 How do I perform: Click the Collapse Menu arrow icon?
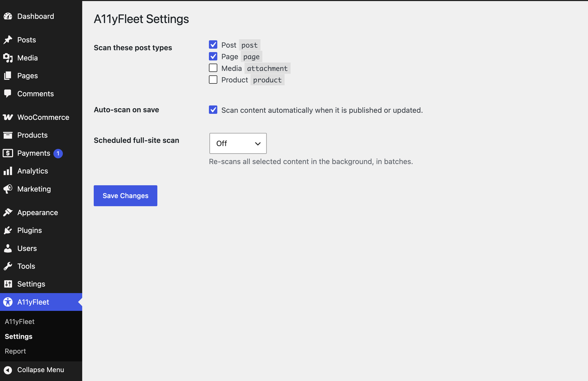(8, 370)
